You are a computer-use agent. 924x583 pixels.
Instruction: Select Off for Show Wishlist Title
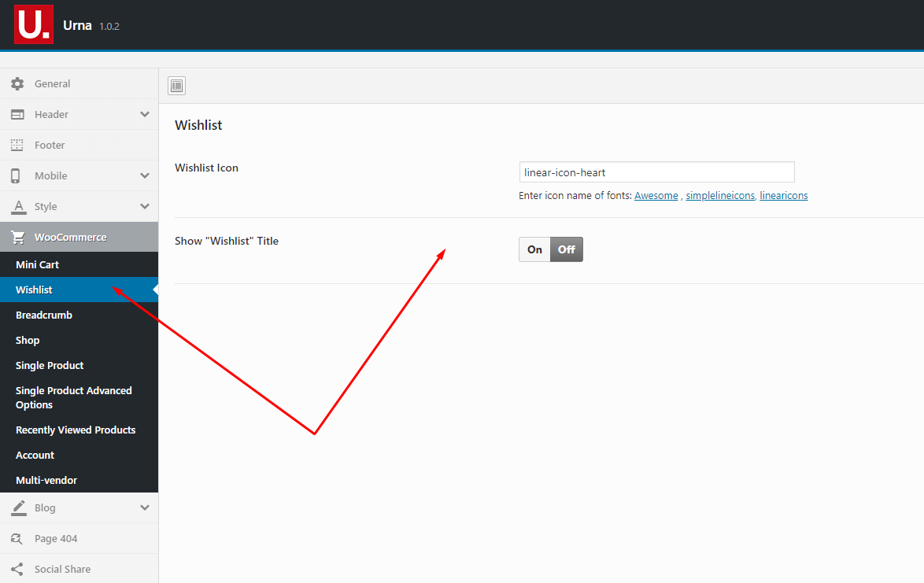[567, 249]
